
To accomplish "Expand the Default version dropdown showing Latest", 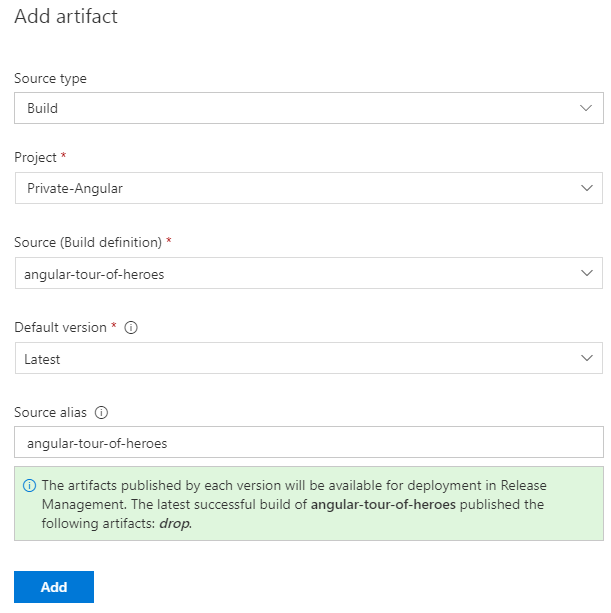I will tap(300, 358).
